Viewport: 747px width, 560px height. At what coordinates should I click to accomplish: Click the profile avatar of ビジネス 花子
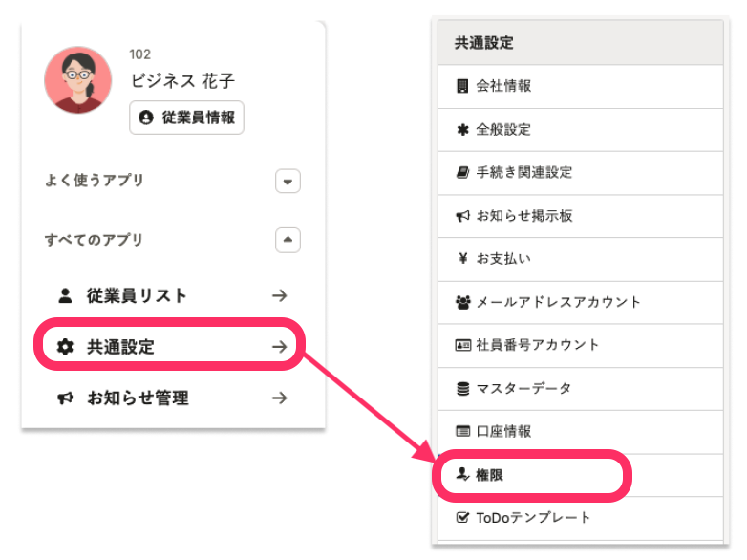(78, 80)
